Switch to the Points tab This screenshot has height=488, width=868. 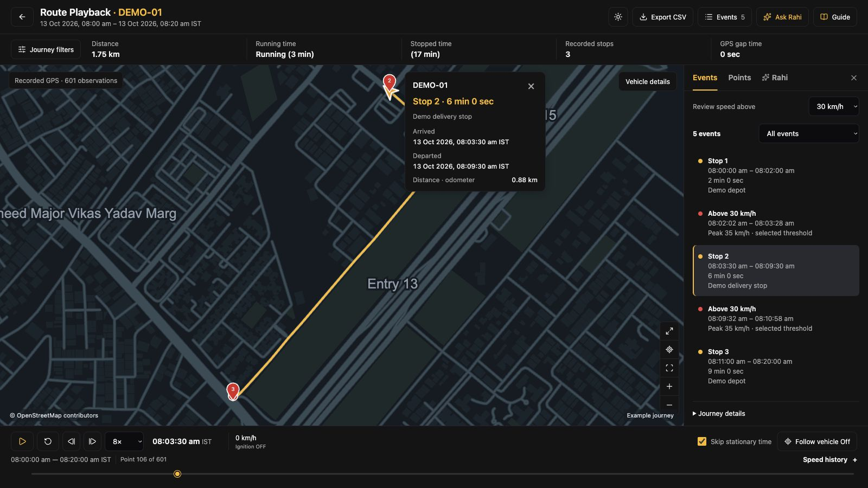(x=739, y=78)
